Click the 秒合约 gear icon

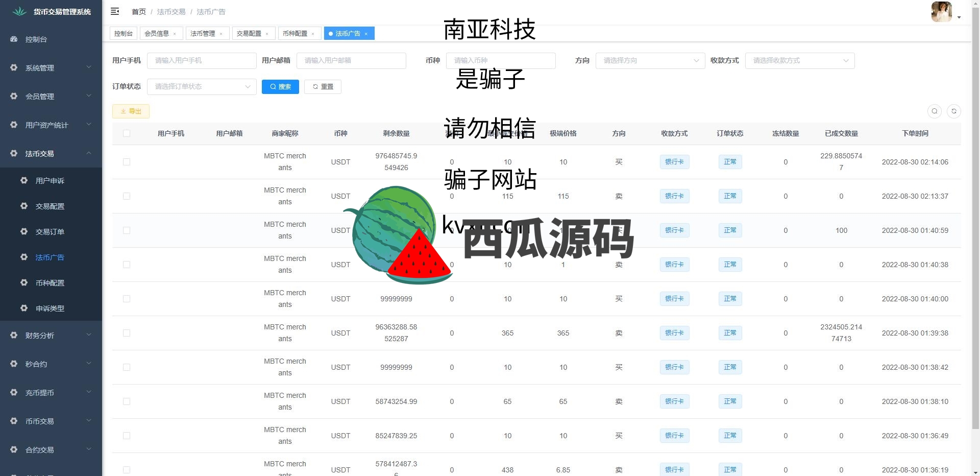click(x=14, y=364)
